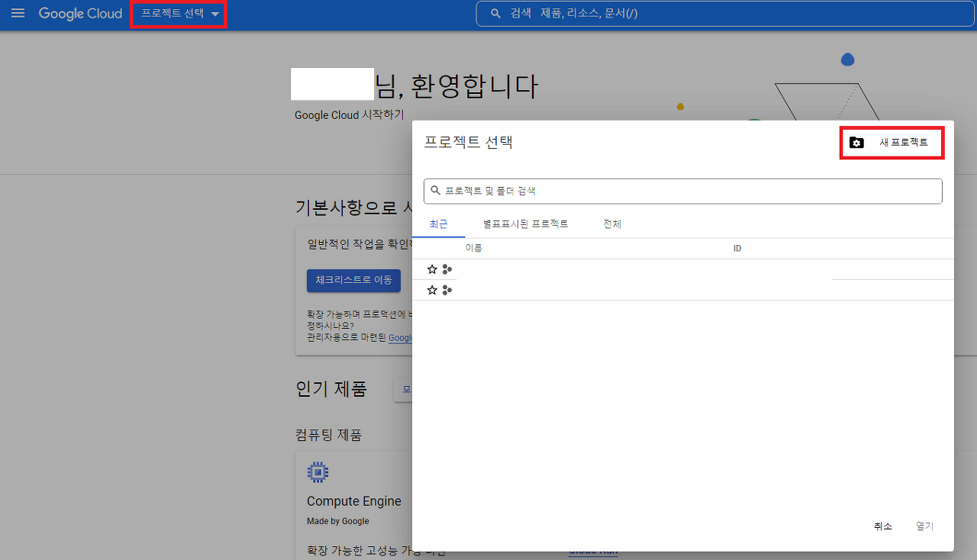
Task: Click the 컴퓨팅 제품 heading
Action: pyautogui.click(x=328, y=435)
